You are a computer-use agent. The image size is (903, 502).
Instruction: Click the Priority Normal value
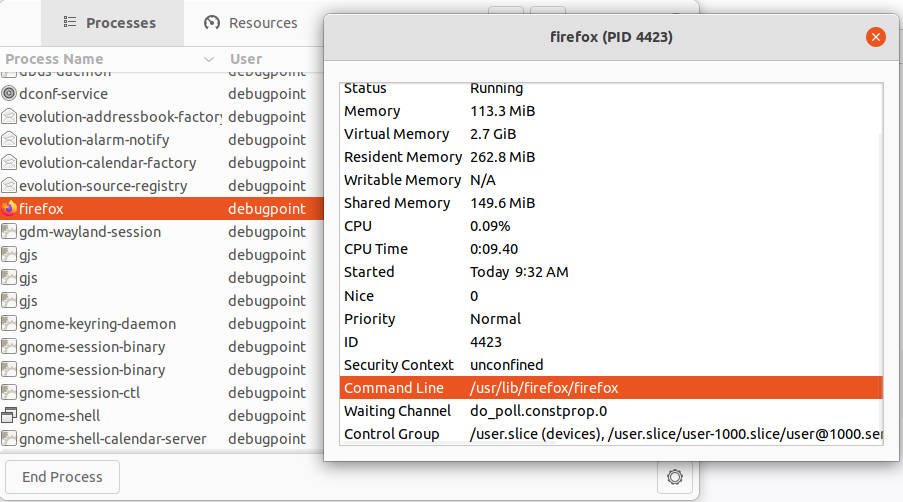pyautogui.click(x=495, y=318)
